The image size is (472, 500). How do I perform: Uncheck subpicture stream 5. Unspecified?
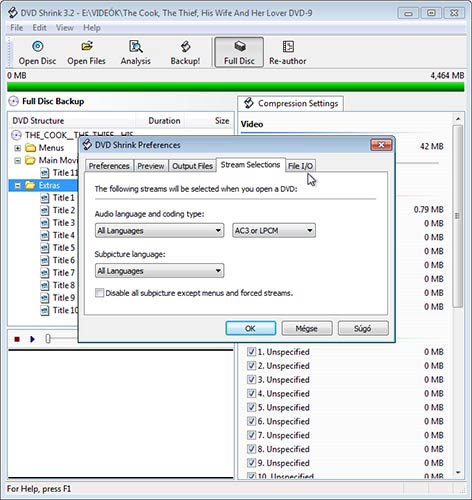tap(251, 408)
